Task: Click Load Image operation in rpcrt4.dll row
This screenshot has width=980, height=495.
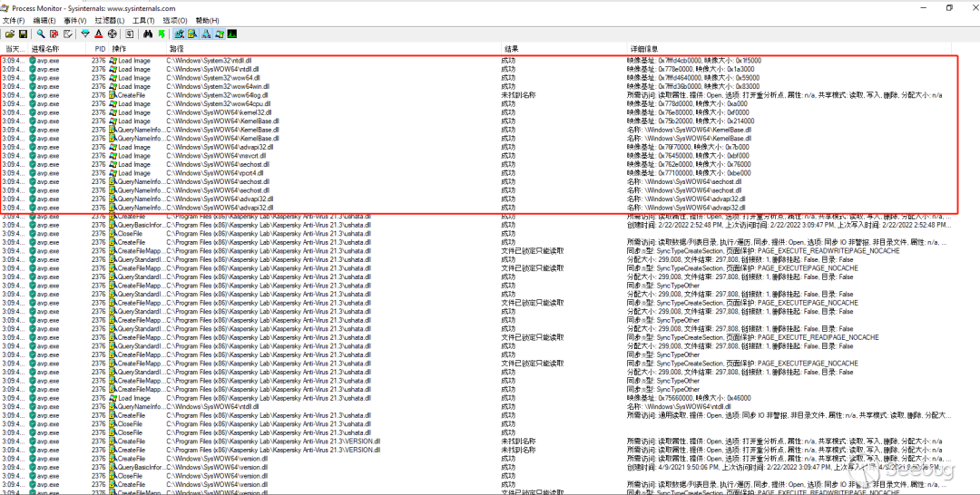Action: 134,173
